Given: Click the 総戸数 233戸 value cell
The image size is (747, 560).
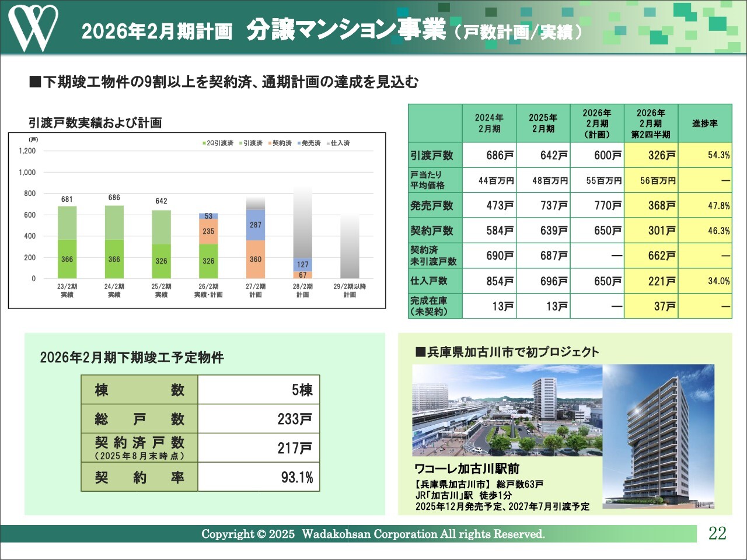Looking at the screenshot, I should coord(259,419).
